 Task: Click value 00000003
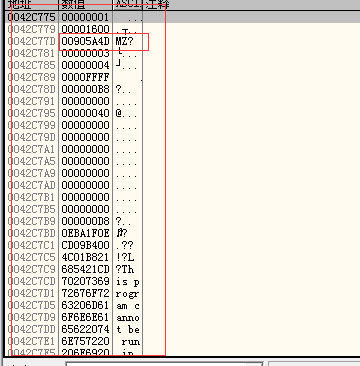[x=85, y=53]
